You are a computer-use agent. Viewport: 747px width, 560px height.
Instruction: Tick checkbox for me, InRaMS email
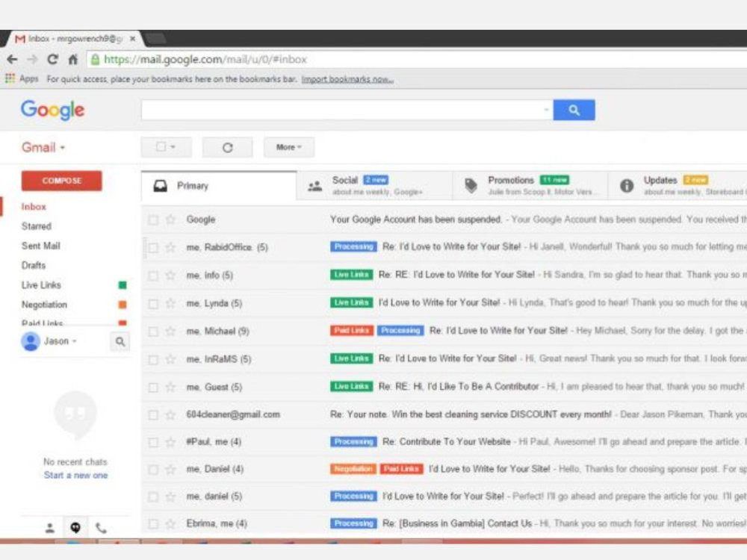tap(153, 360)
